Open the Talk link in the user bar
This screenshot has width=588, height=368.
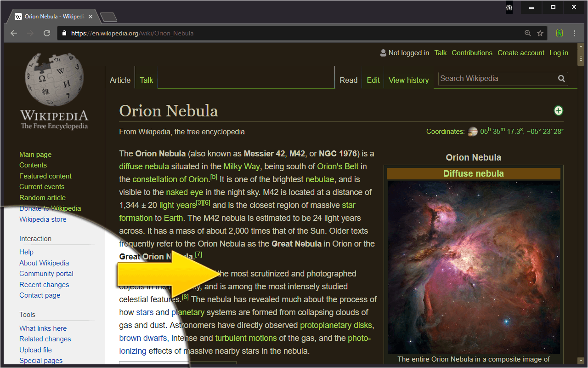point(441,53)
